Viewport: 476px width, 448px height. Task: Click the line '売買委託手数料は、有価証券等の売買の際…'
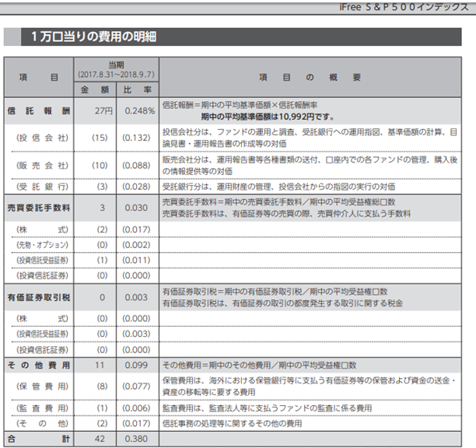click(x=286, y=214)
